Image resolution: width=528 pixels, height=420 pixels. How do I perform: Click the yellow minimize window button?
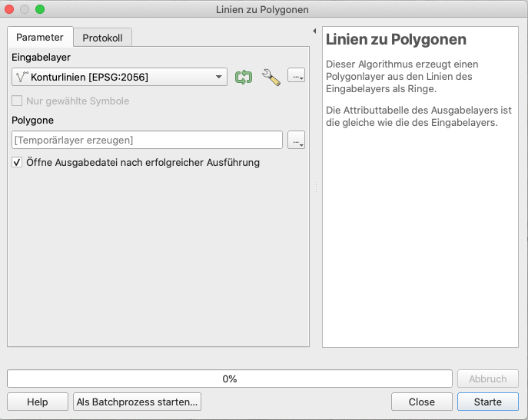[25, 9]
